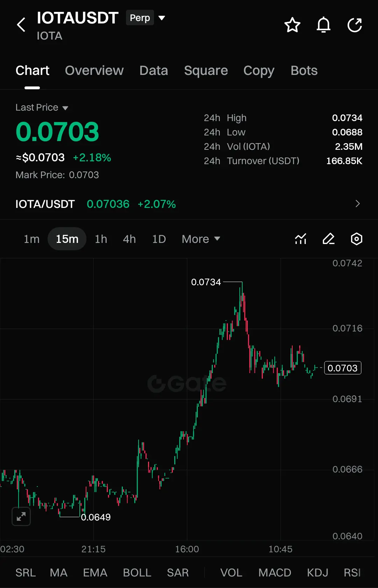This screenshot has width=378, height=588.
Task: Tap the large 0.0703 last price
Action: pyautogui.click(x=57, y=132)
